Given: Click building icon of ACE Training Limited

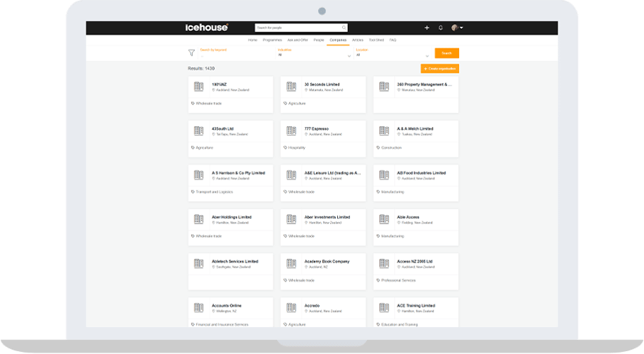Looking at the screenshot, I should (x=384, y=308).
